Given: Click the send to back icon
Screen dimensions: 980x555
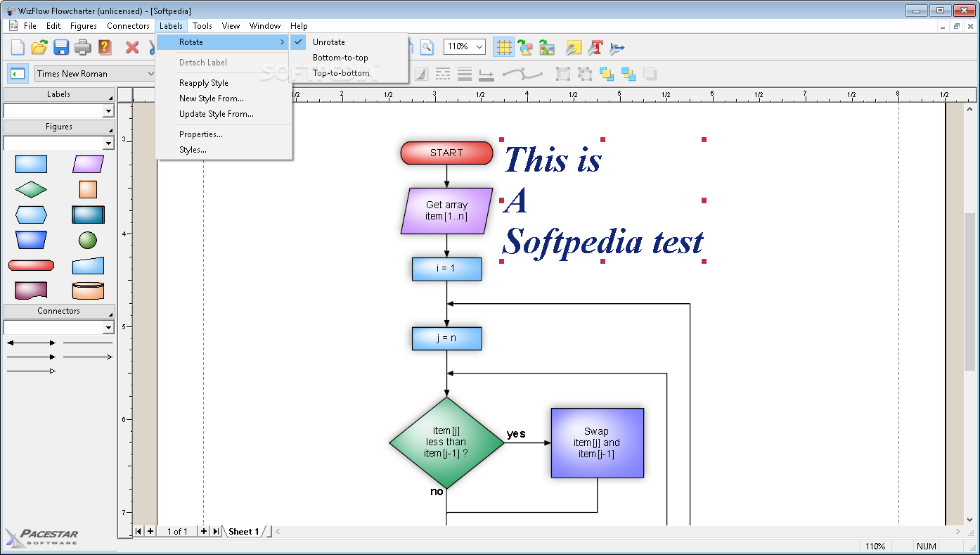Looking at the screenshot, I should tap(628, 73).
